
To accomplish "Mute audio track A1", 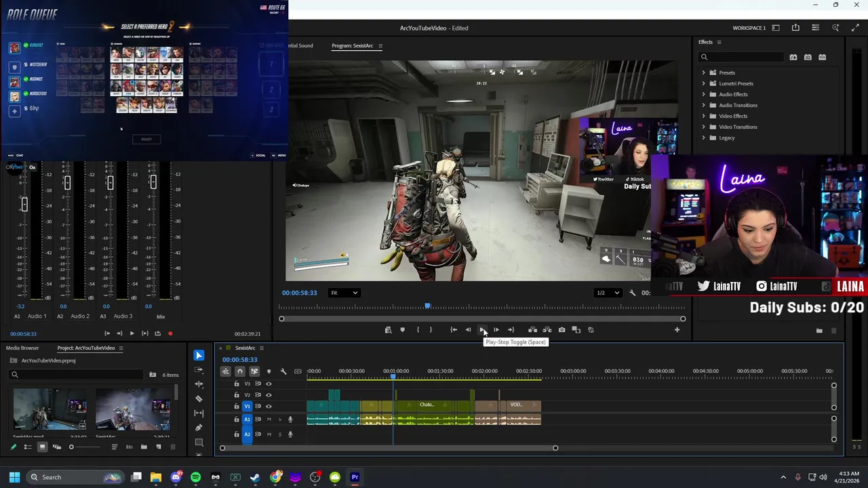I will [x=269, y=420].
